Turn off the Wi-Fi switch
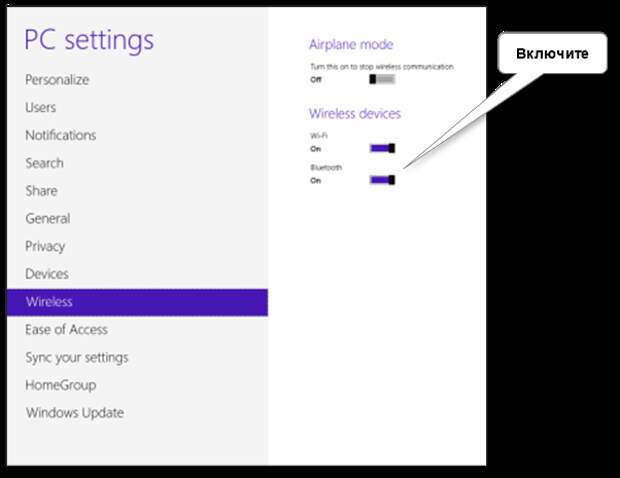The image size is (620, 478). (x=382, y=148)
